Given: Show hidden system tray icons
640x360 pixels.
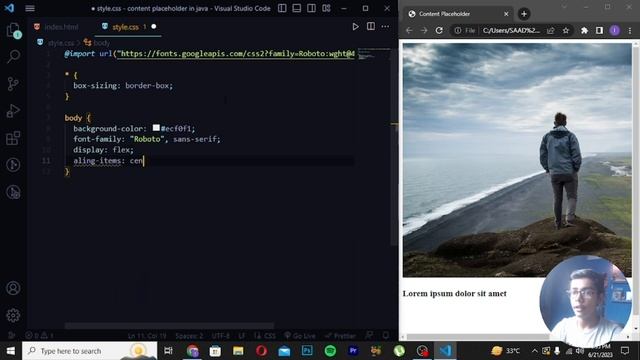Looking at the screenshot, I should click(534, 351).
